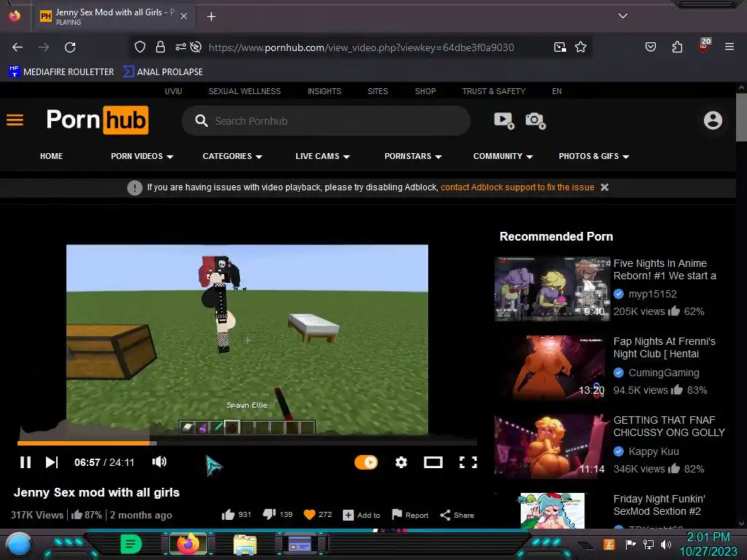
Task: Expand the CATEGORIES dropdown
Action: pyautogui.click(x=233, y=156)
